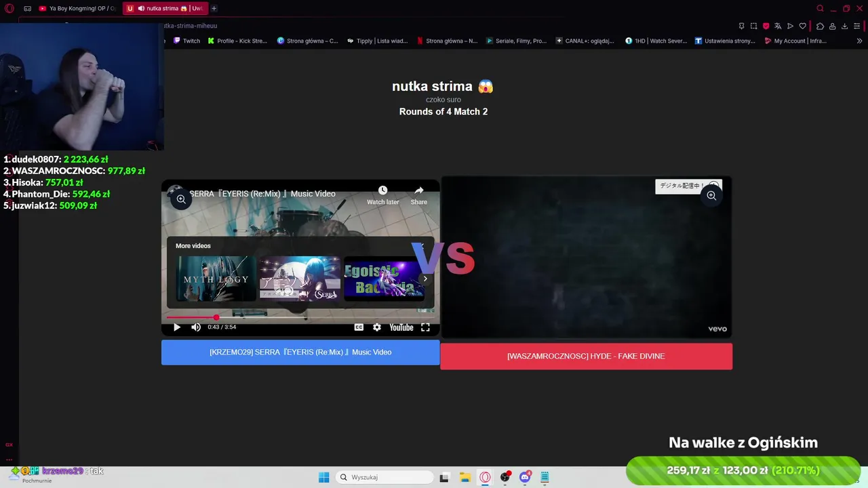Open the Notepad taskbar icon
Image resolution: width=868 pixels, height=488 pixels.
(x=545, y=477)
